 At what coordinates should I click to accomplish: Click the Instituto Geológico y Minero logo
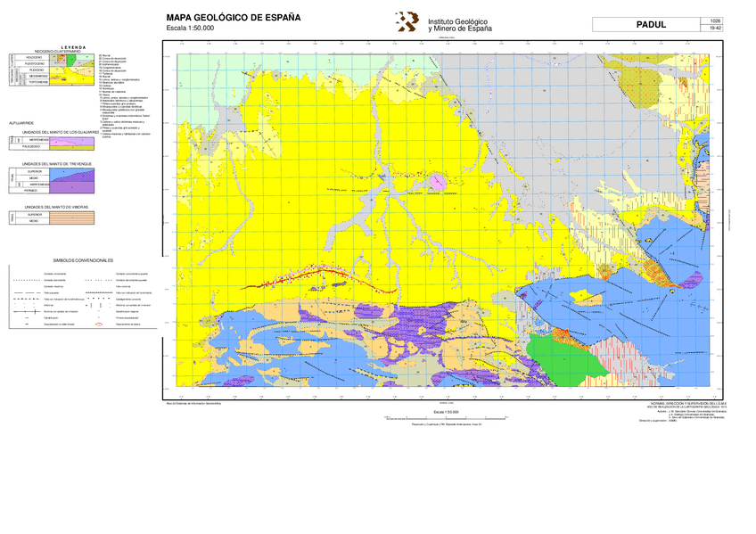pyautogui.click(x=407, y=21)
